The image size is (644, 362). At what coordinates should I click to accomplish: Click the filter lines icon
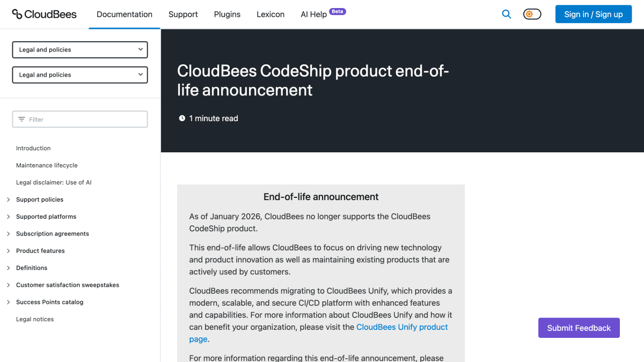tap(21, 119)
